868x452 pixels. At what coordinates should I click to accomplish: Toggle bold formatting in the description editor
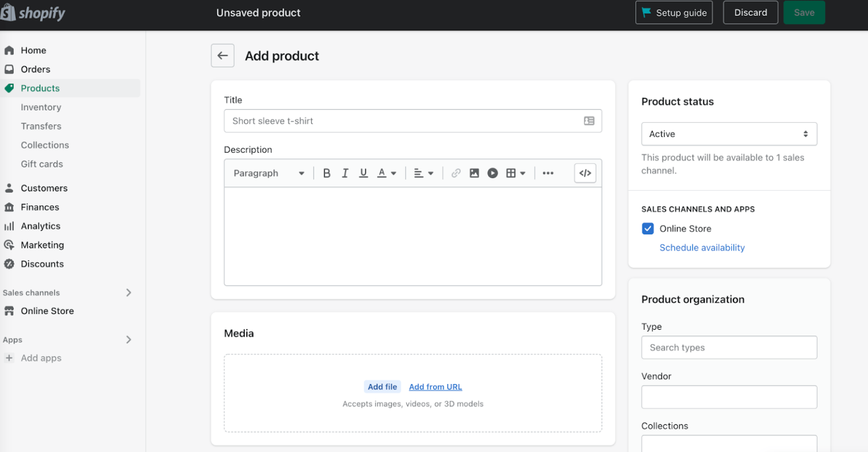tap(327, 173)
